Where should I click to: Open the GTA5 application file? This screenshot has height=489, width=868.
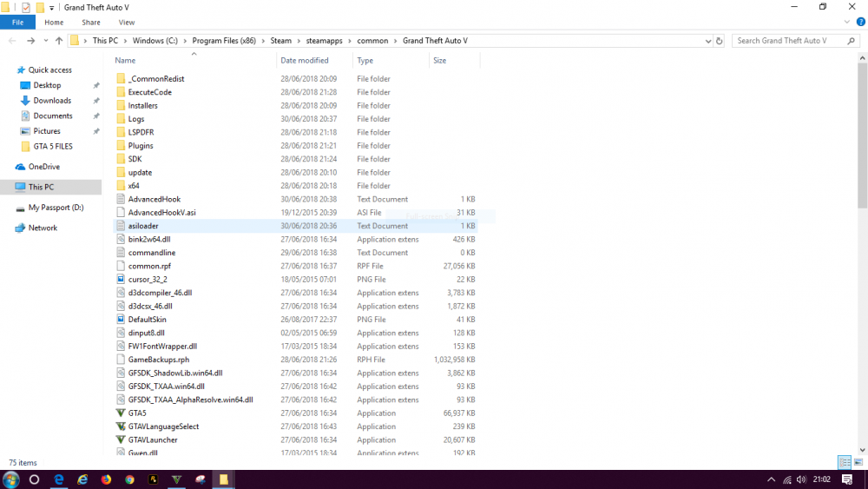[137, 413]
